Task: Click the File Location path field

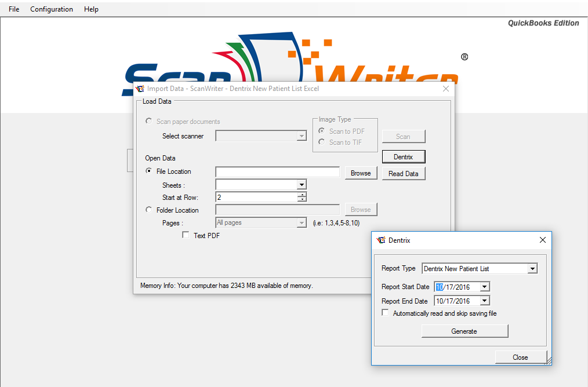Action: [278, 172]
